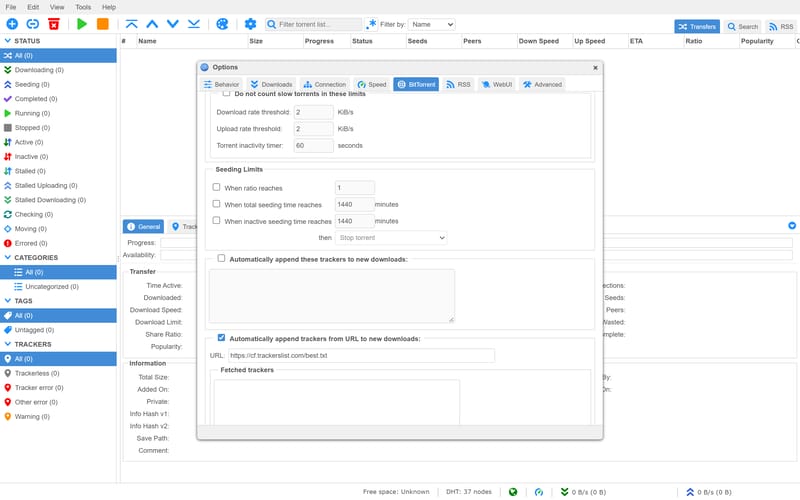This screenshot has height=500, width=800.
Task: Open the View menu
Action: point(57,7)
